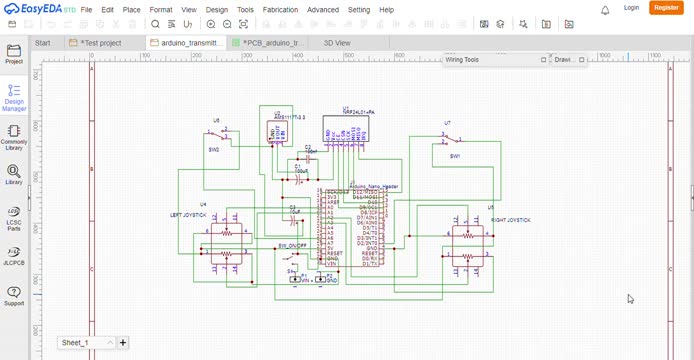Screen dimensions: 694x360
Task: Click the cross probe toolbar icon
Action: (x=523, y=24)
